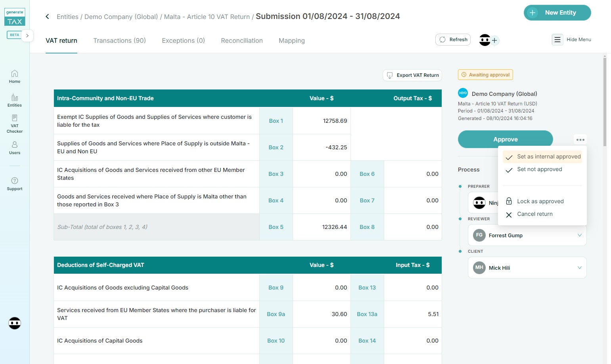The width and height of the screenshot is (611, 364).
Task: Click the Export VAT Return button
Action: click(x=412, y=75)
